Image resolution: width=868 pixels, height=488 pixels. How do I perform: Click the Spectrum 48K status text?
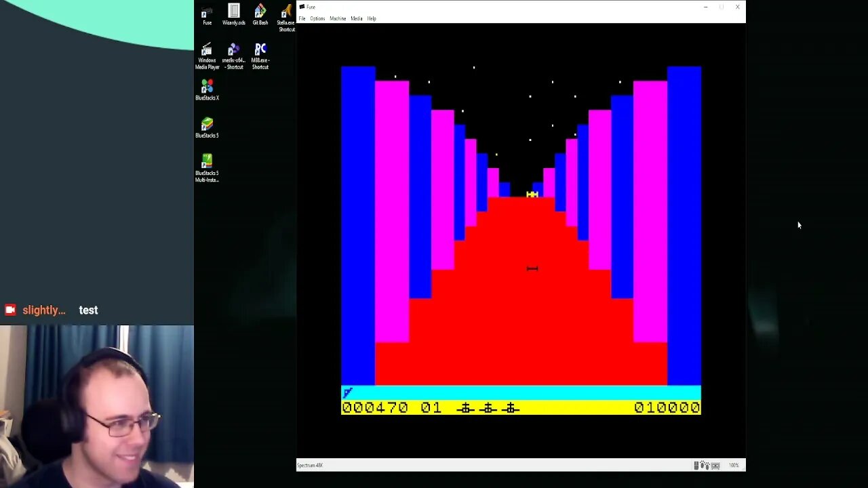click(310, 465)
